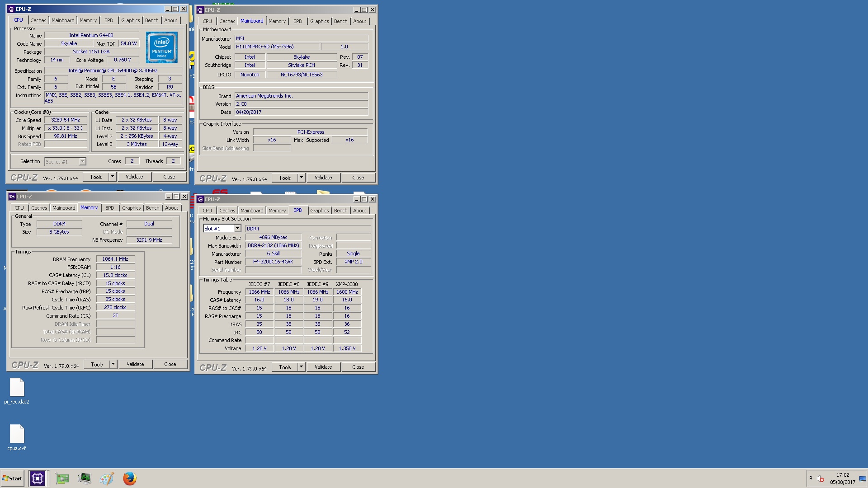Viewport: 868px width, 488px height.
Task: Click CPU-Z title icon in Mainboard window
Action: [200, 10]
